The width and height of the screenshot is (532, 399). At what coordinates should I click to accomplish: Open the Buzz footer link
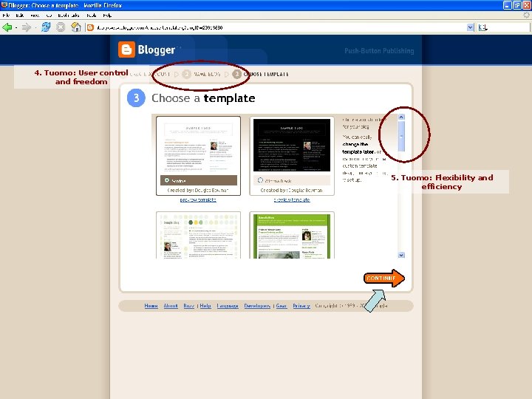pos(189,306)
